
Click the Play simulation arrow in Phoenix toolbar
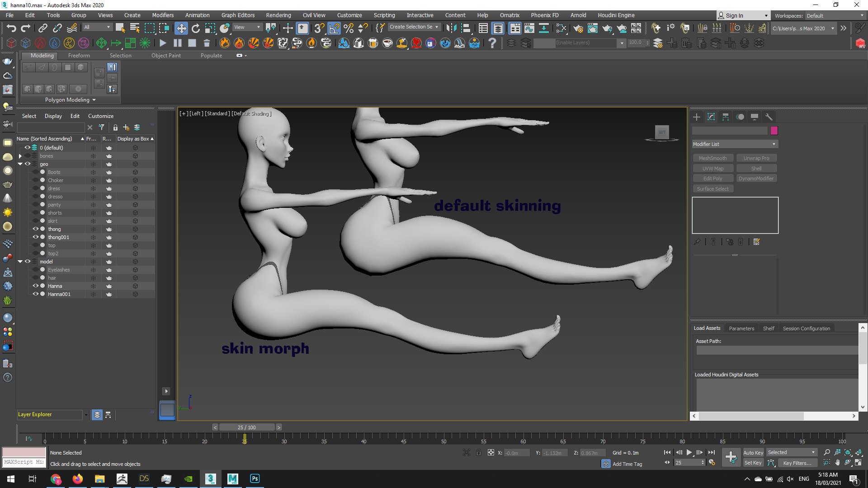pos(163,43)
